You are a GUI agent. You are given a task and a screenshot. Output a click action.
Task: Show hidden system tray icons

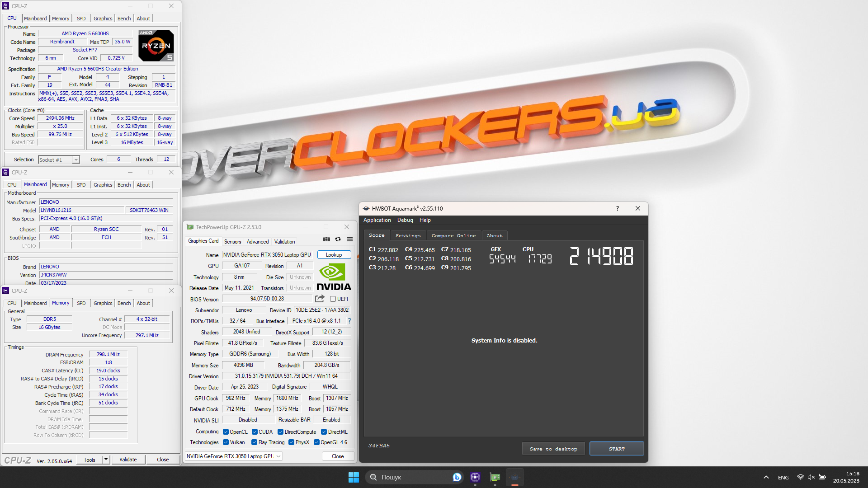[766, 477]
